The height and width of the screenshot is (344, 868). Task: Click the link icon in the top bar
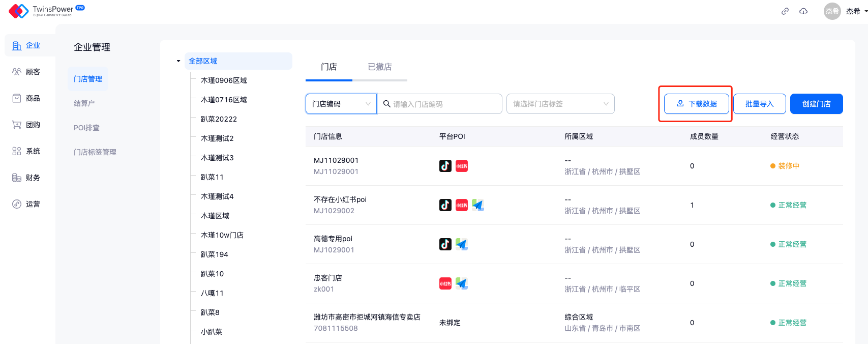[785, 11]
